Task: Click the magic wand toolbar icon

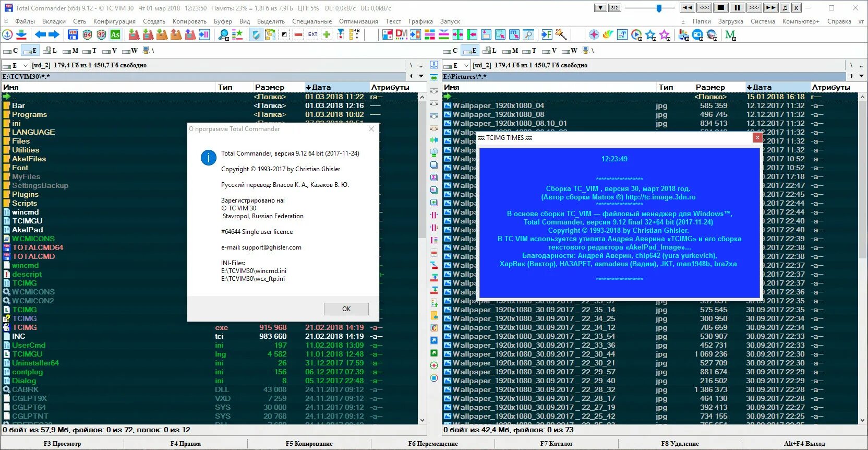Action: tap(561, 35)
